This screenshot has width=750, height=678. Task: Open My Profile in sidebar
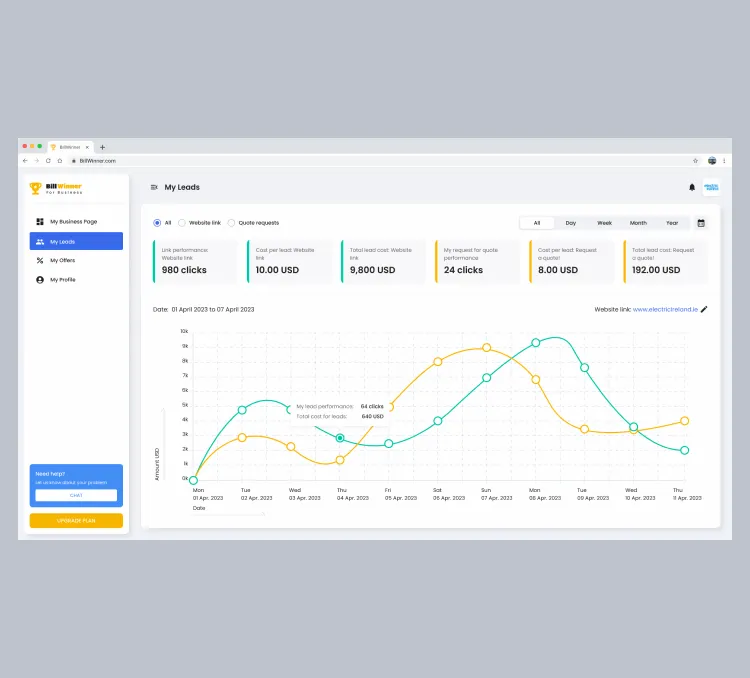tap(62, 280)
